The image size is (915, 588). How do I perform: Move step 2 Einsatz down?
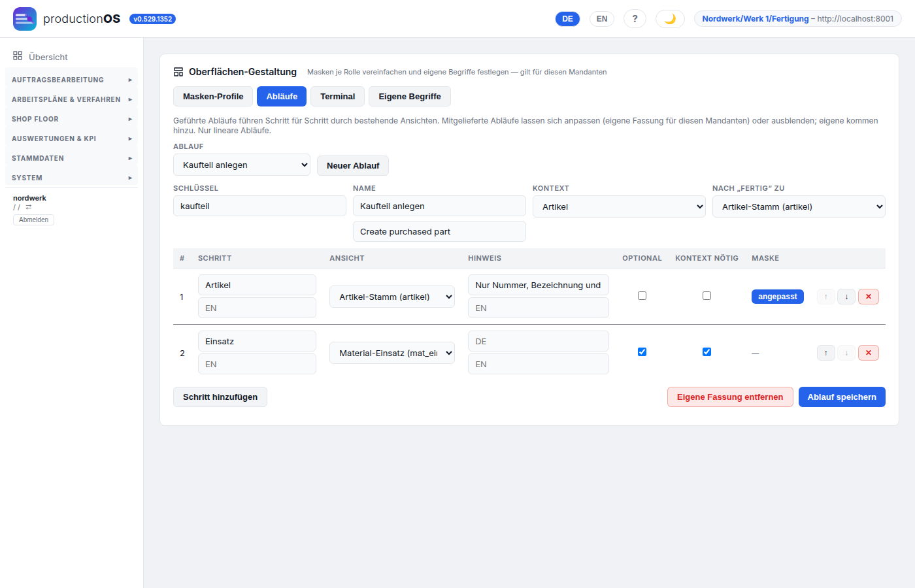pyautogui.click(x=846, y=353)
